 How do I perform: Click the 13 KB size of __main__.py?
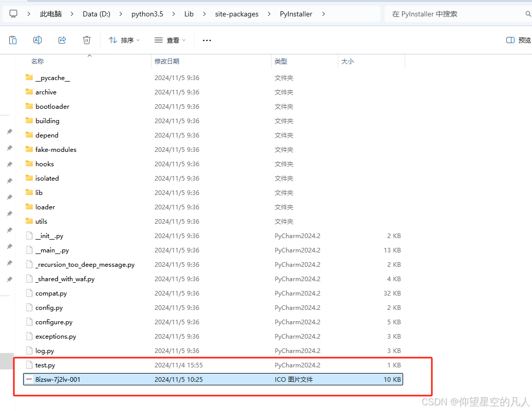click(x=392, y=250)
